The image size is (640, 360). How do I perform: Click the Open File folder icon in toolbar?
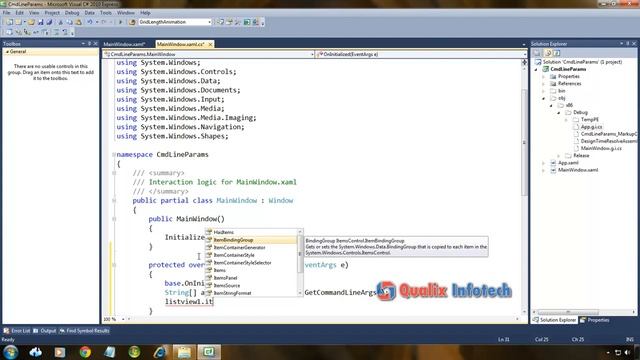31,22
